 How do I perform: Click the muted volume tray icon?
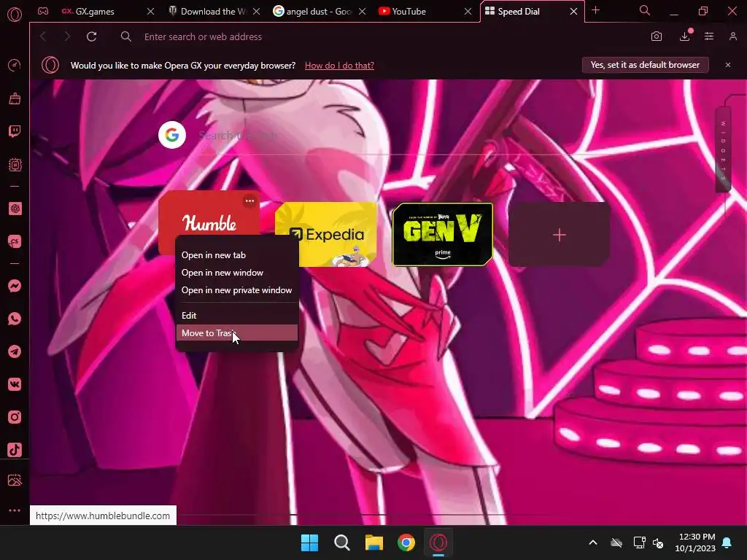[659, 542]
